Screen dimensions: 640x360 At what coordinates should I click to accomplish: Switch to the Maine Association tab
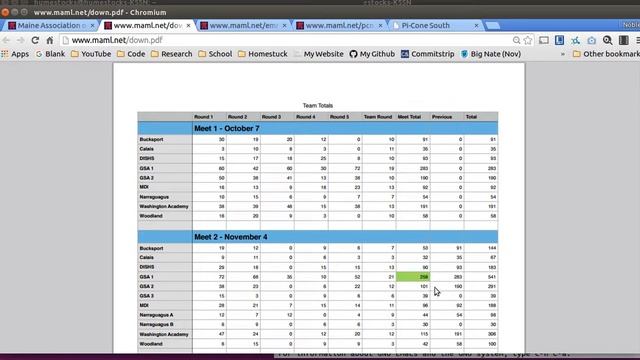pos(51,25)
